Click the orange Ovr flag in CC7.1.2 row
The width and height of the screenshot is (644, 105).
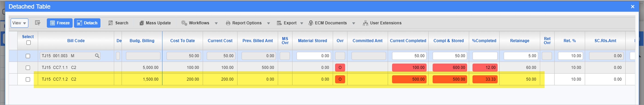340,79
